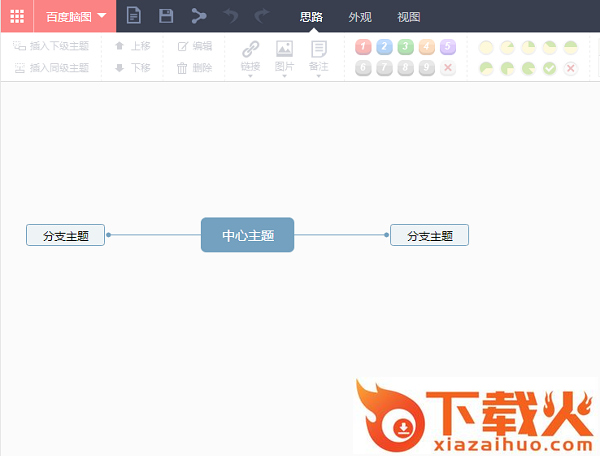Set priority 4 orange badge
Screen dimensions: 600x456
pos(426,47)
